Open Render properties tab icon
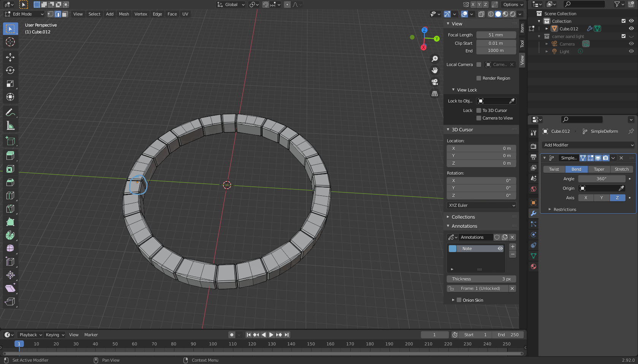 (x=534, y=146)
